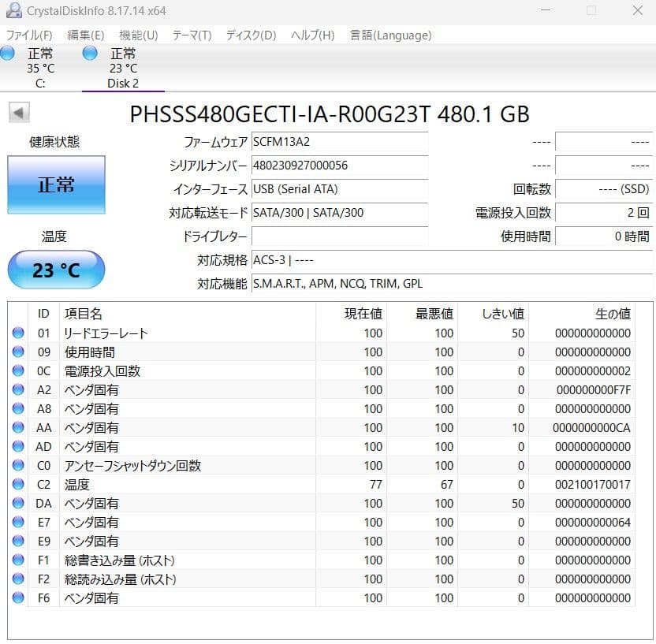This screenshot has width=656, height=644.
Task: Switch to the C: disk tab
Action: pos(40,68)
